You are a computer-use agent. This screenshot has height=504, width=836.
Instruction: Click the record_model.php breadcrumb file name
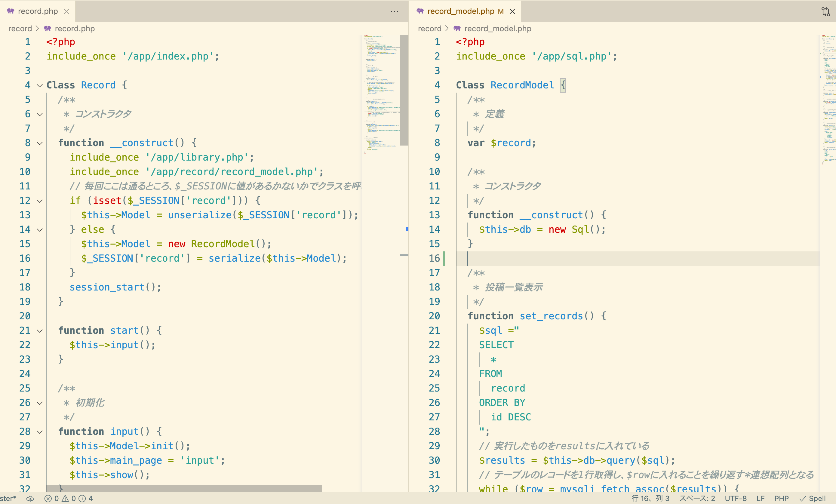point(498,29)
